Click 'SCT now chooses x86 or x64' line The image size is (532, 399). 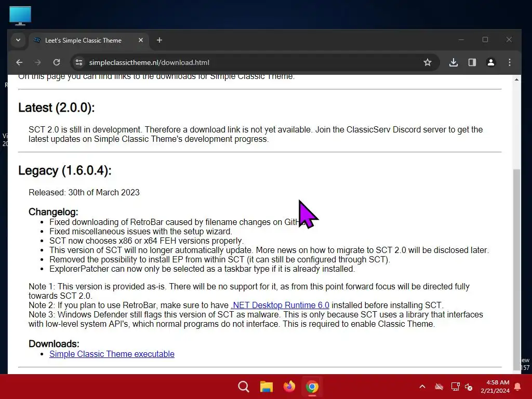coord(146,241)
